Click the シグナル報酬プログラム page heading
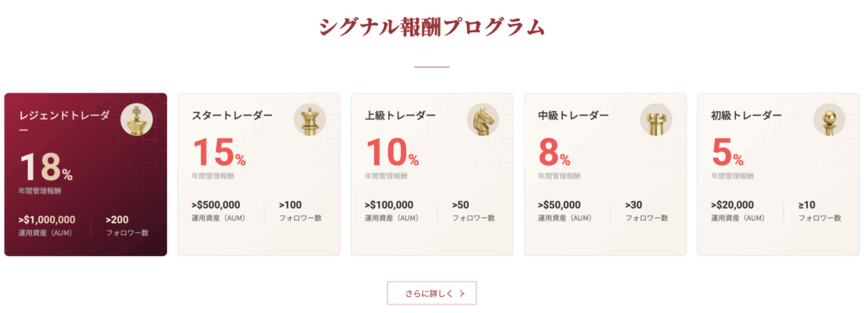Screen dimensions: 868x313 click(x=431, y=28)
